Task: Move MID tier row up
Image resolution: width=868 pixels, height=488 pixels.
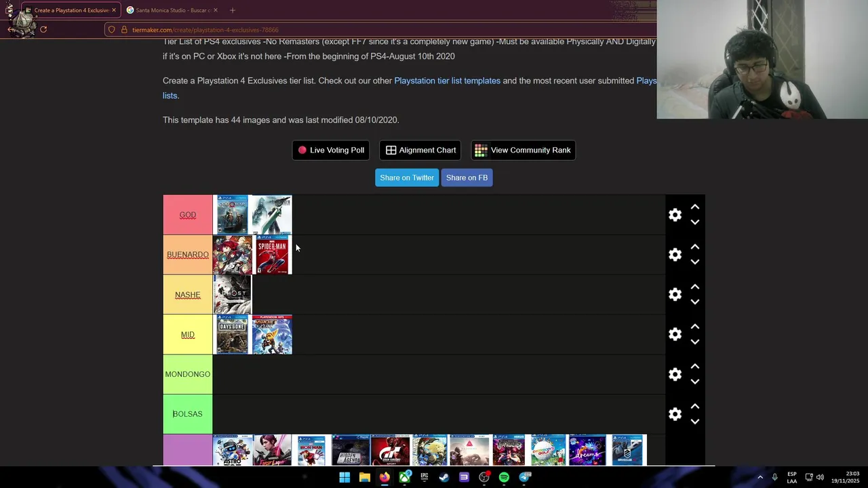Action: tap(695, 327)
